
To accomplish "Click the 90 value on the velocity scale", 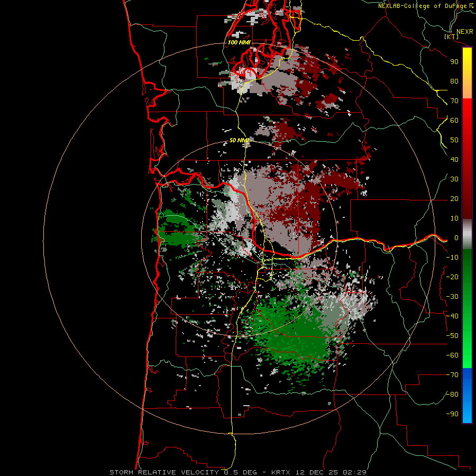I will click(454, 62).
